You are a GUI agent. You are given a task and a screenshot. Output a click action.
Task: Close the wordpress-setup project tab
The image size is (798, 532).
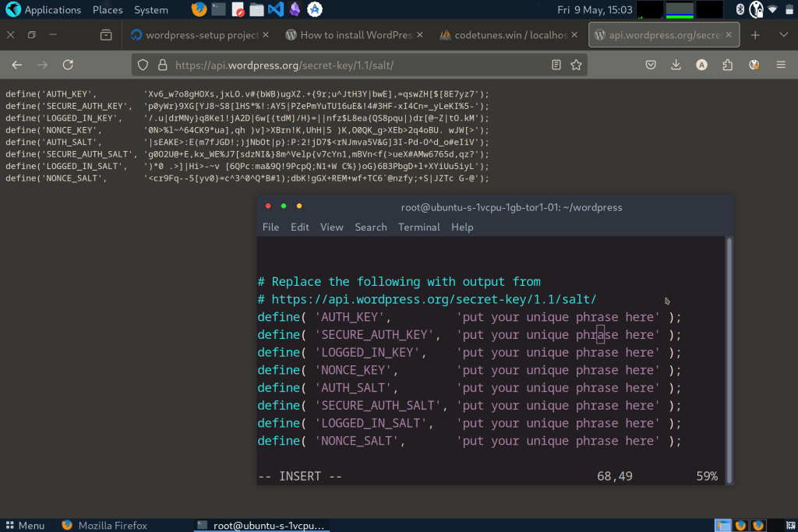pyautogui.click(x=266, y=34)
